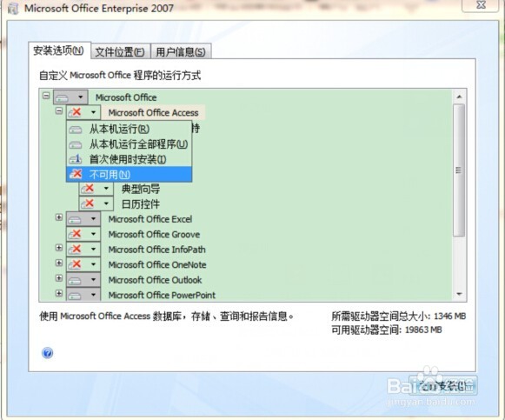Open the 用户信息 tab
Screen dimensions: 505x420
[181, 52]
